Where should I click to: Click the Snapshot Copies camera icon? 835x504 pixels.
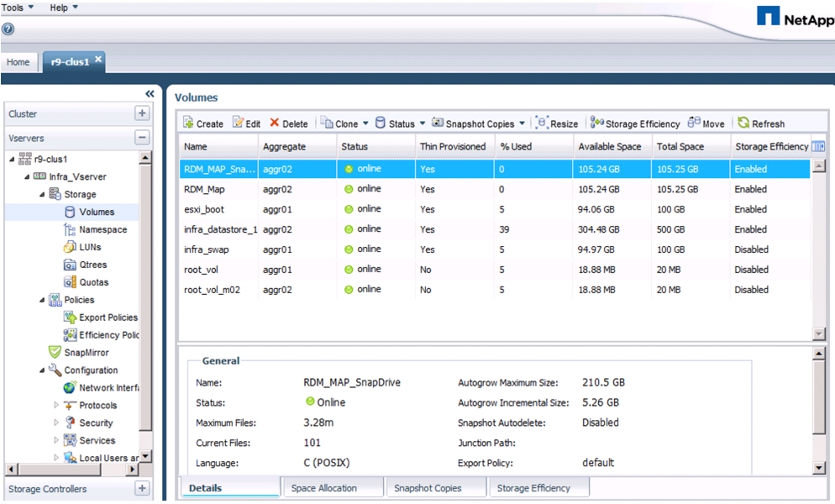pos(437,123)
